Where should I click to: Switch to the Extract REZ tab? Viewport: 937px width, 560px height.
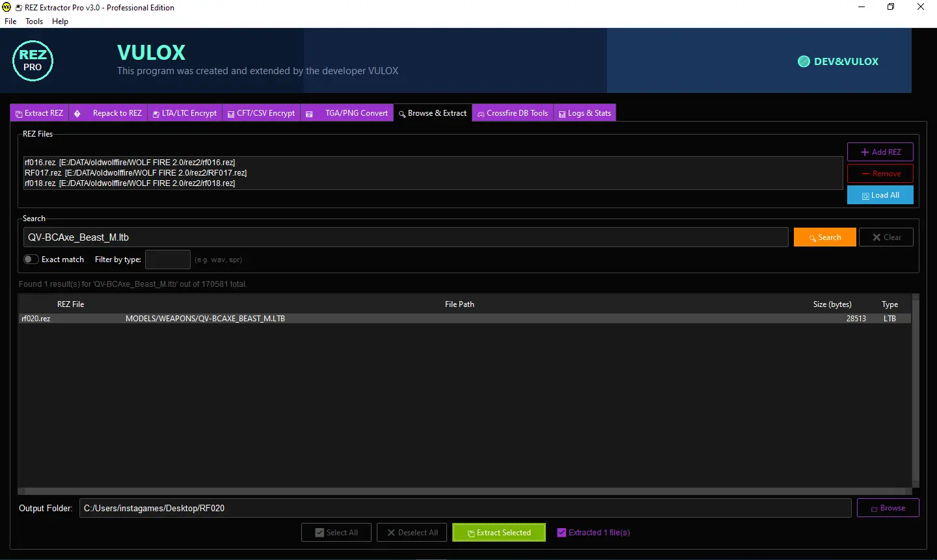(x=39, y=113)
